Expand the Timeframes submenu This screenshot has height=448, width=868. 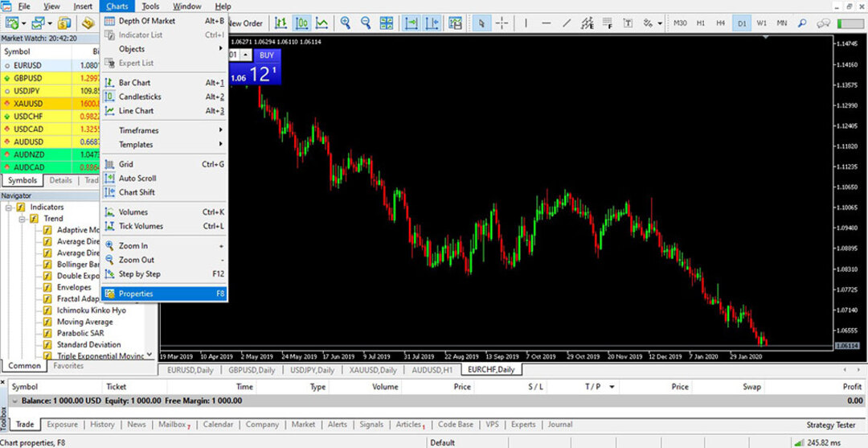pos(138,130)
